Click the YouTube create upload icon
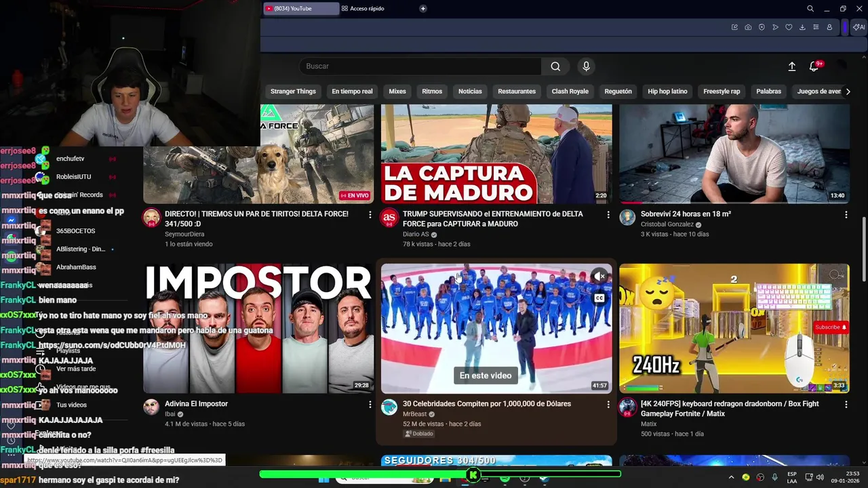Screen dimensions: 868x488 791,66
